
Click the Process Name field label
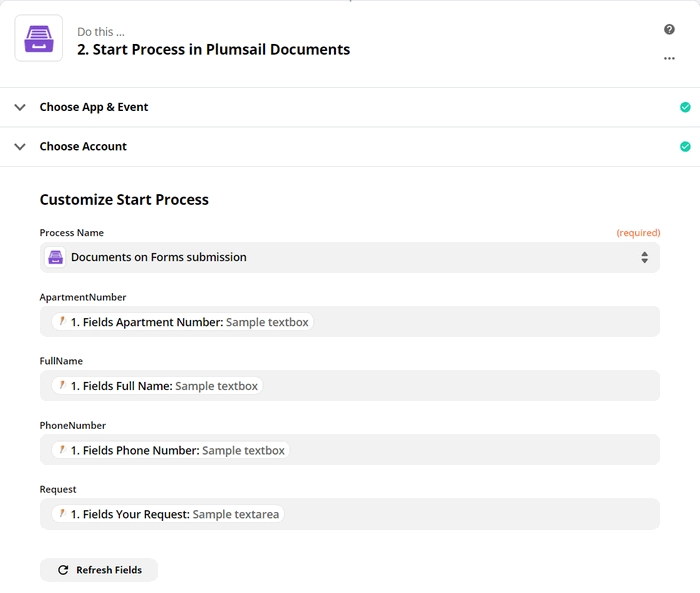point(71,233)
